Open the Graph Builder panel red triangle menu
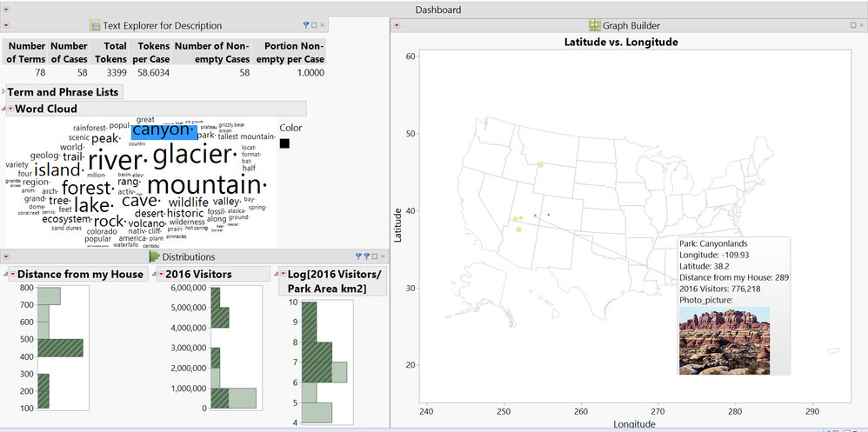Viewport: 868px width, 432px height. pos(397,25)
